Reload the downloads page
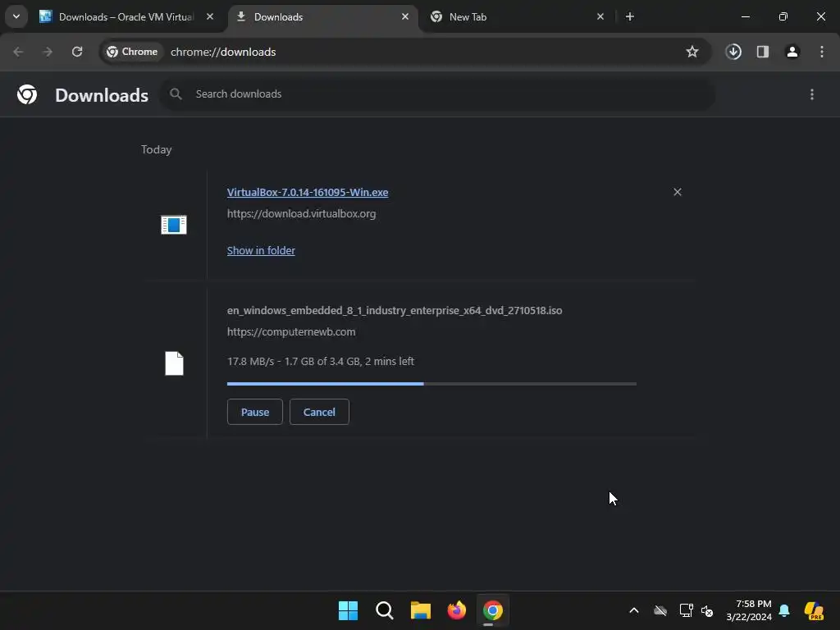The height and width of the screenshot is (630, 840). (77, 52)
